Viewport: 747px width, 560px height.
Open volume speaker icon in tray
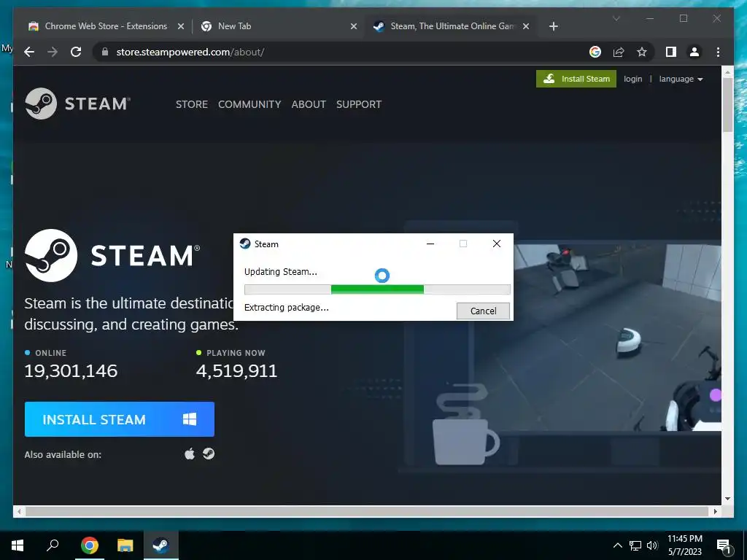(652, 545)
